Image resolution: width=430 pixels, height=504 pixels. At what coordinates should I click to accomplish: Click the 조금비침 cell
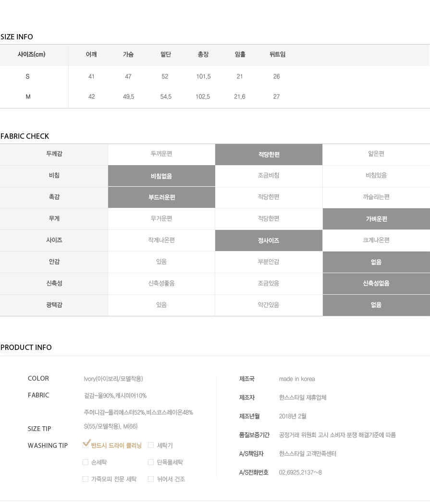pos(269,176)
